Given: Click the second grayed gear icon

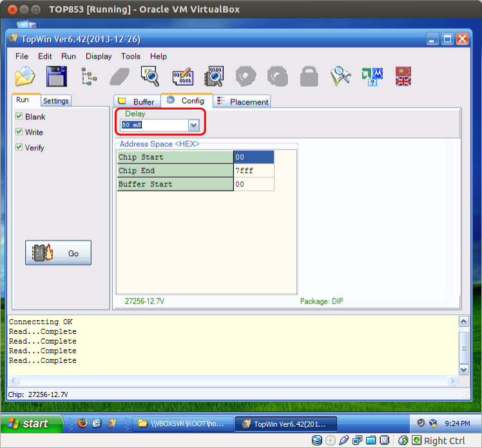Looking at the screenshot, I should pyautogui.click(x=278, y=76).
